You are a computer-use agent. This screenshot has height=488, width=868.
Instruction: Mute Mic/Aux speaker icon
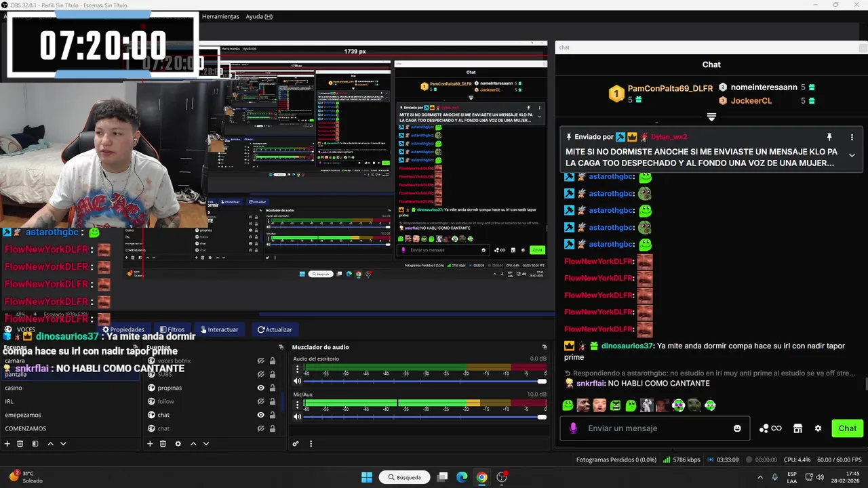(297, 417)
